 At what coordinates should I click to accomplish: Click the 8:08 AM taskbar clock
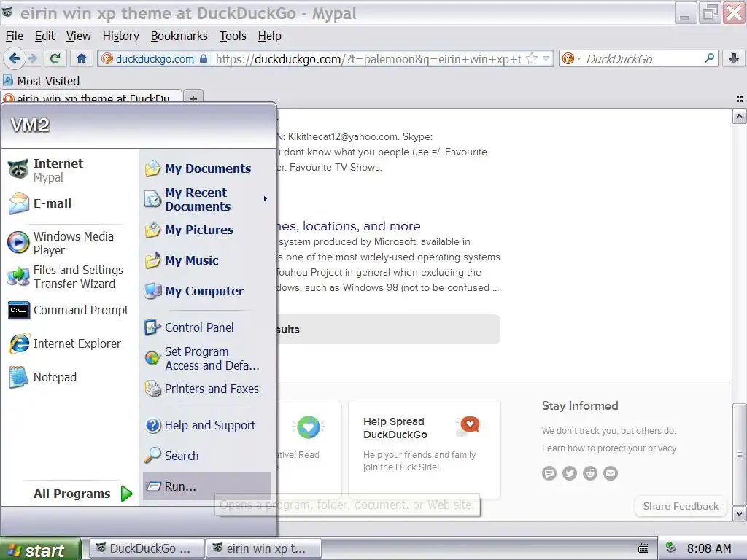[x=709, y=548]
